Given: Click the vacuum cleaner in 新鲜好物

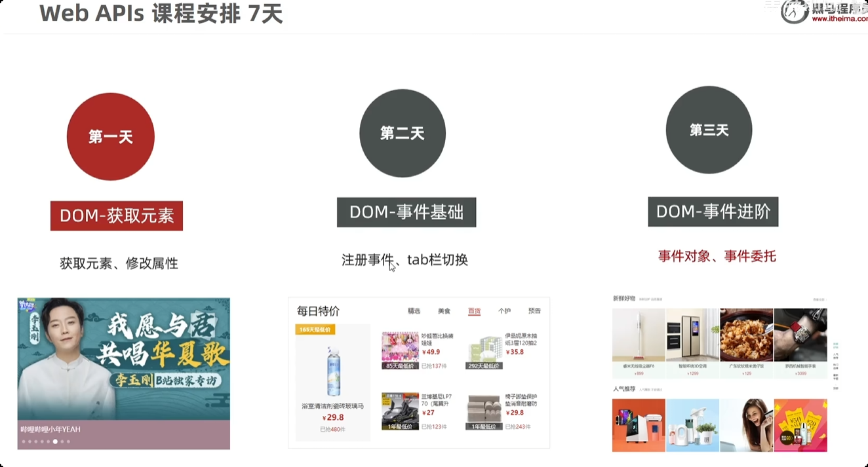Looking at the screenshot, I should tap(639, 335).
